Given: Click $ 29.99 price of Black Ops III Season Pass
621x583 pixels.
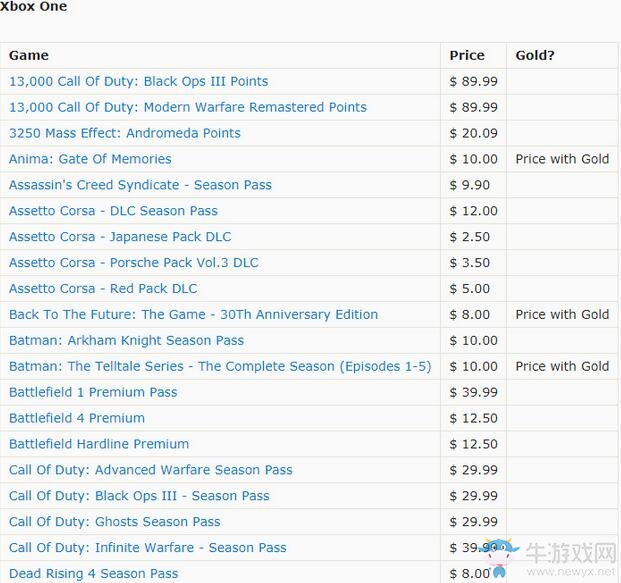Looking at the screenshot, I should coord(474,496).
